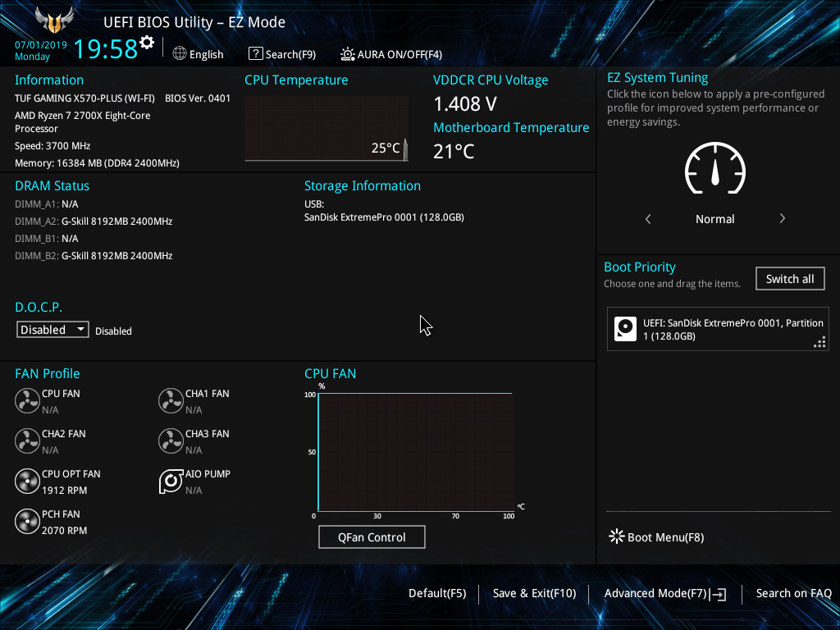This screenshot has width=840, height=630.
Task: Click the 19:58 clock display
Action: coord(106,48)
